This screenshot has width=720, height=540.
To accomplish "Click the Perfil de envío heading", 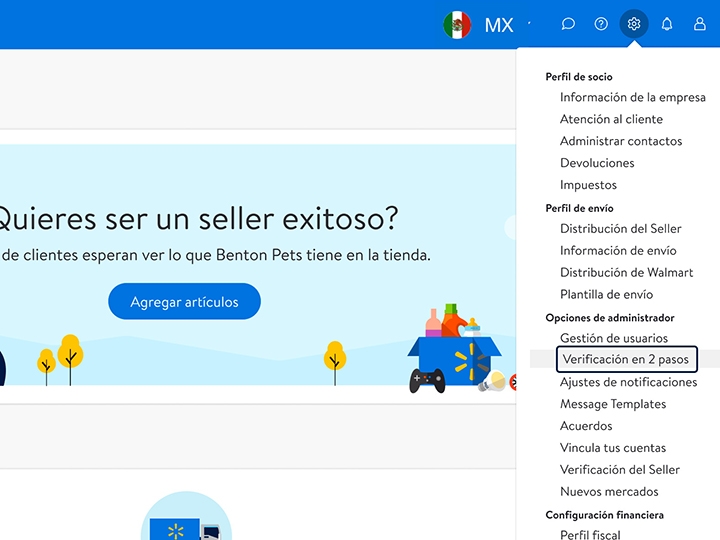I will [579, 208].
